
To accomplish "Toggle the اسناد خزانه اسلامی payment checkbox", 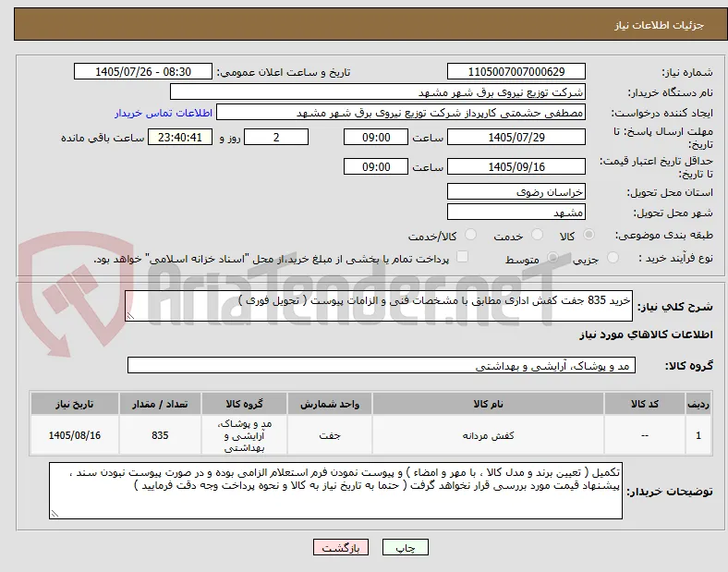I will (x=463, y=257).
